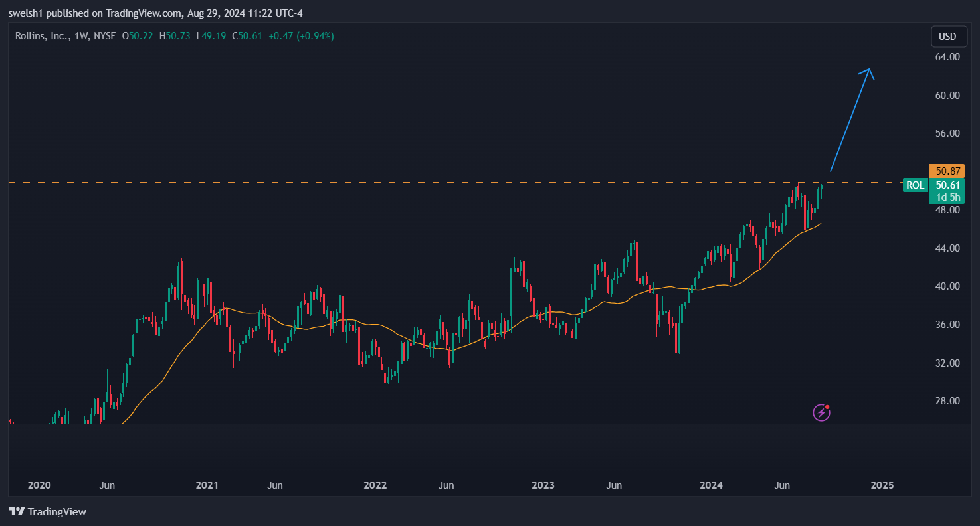Click the 44.00 price axis label
This screenshot has width=980, height=526.
(947, 248)
